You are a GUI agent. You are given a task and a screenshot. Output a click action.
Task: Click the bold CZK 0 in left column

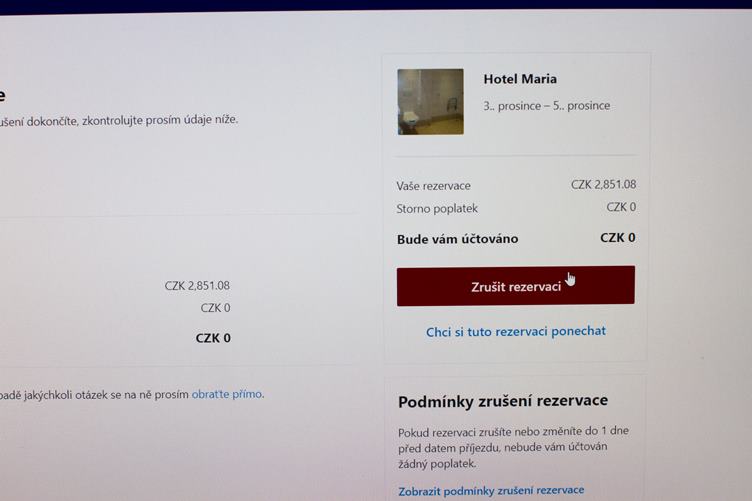[213, 338]
